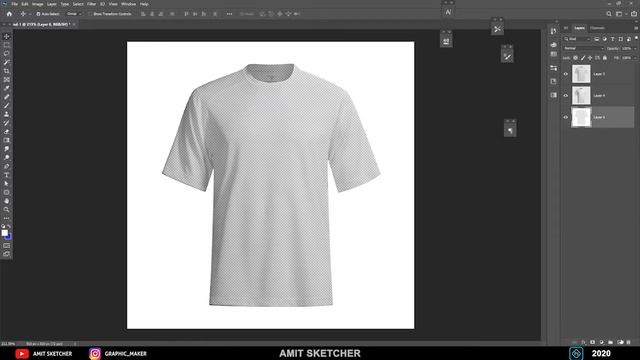Enable the Auto-Select checkbox
Image resolution: width=640 pixels, height=360 pixels.
[38, 14]
